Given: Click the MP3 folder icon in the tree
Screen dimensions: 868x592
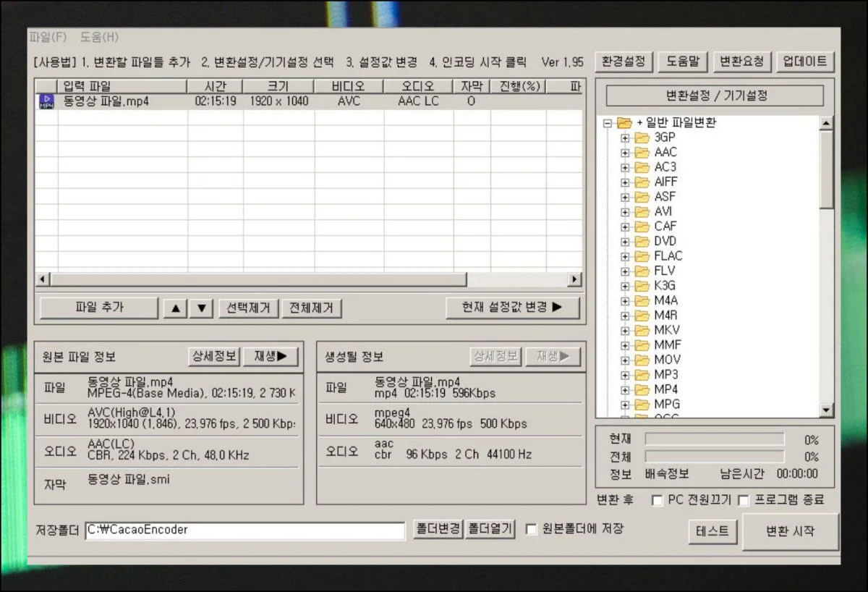Looking at the screenshot, I should [x=642, y=375].
